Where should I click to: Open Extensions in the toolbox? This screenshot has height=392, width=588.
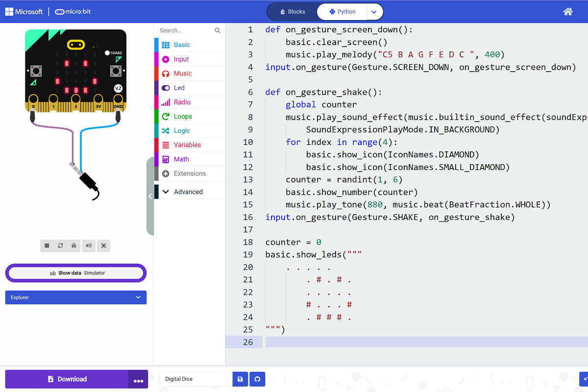point(190,173)
